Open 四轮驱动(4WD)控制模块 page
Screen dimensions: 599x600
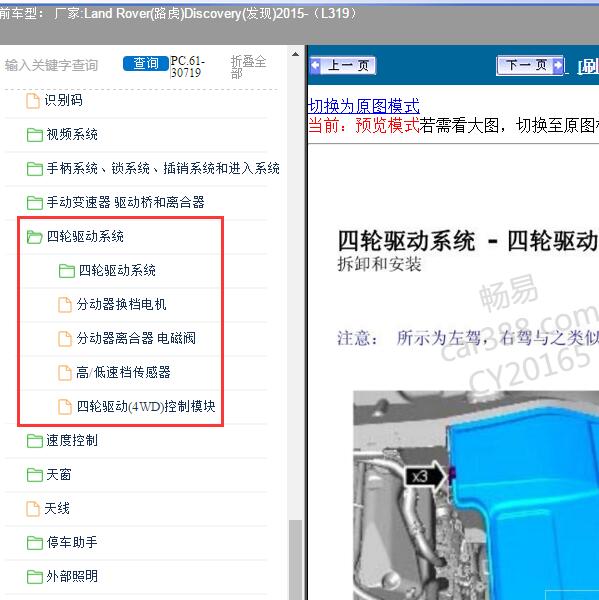(146, 406)
